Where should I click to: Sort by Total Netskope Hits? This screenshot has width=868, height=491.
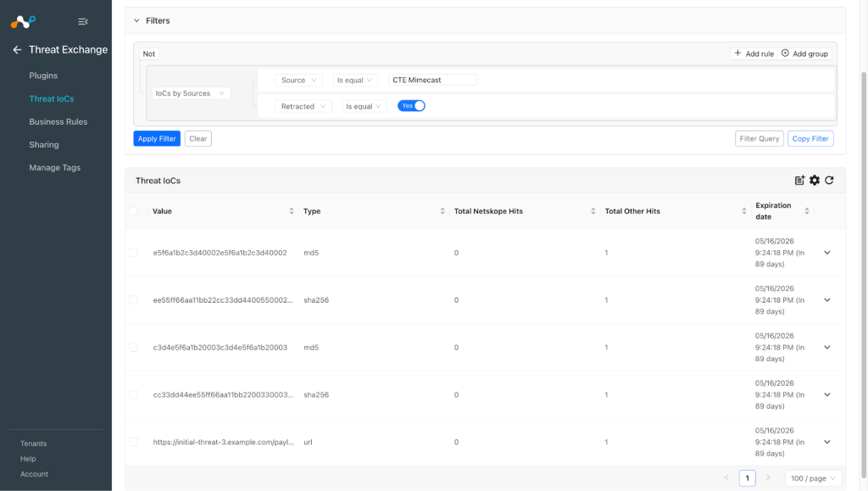(x=593, y=211)
